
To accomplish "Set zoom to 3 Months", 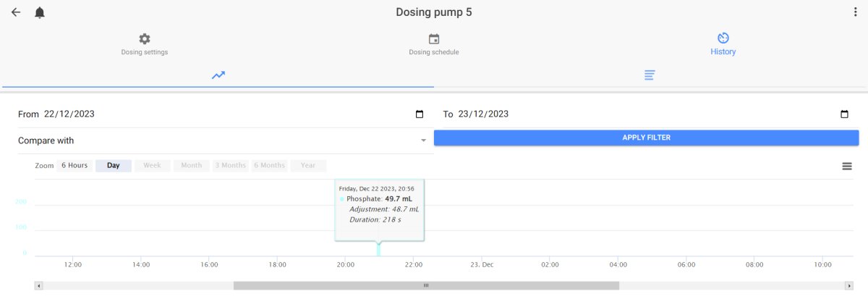I will [231, 166].
